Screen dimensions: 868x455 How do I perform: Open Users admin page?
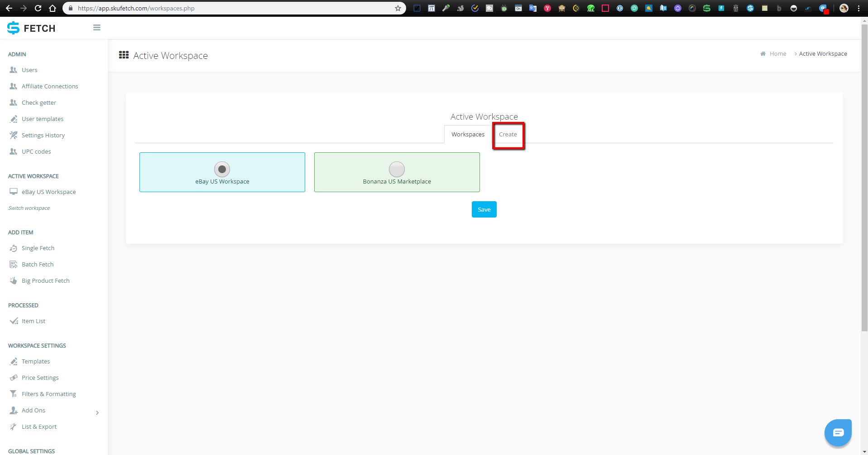coord(29,70)
